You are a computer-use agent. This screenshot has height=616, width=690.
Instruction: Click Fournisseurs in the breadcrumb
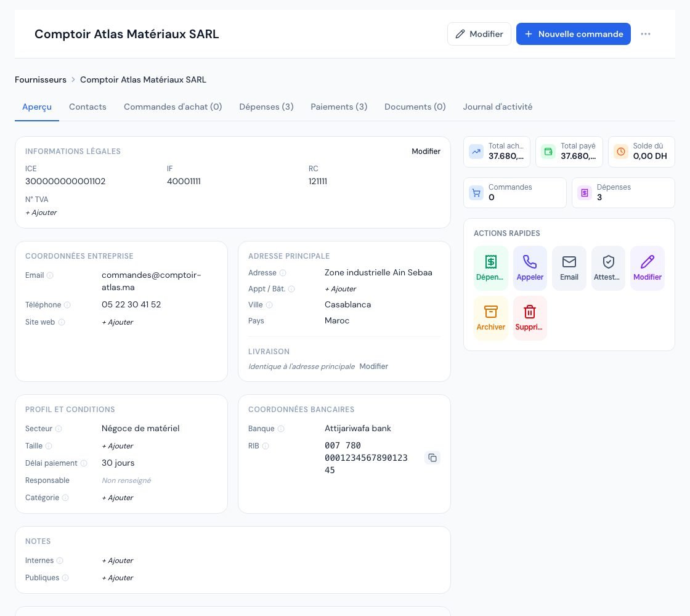coord(41,79)
